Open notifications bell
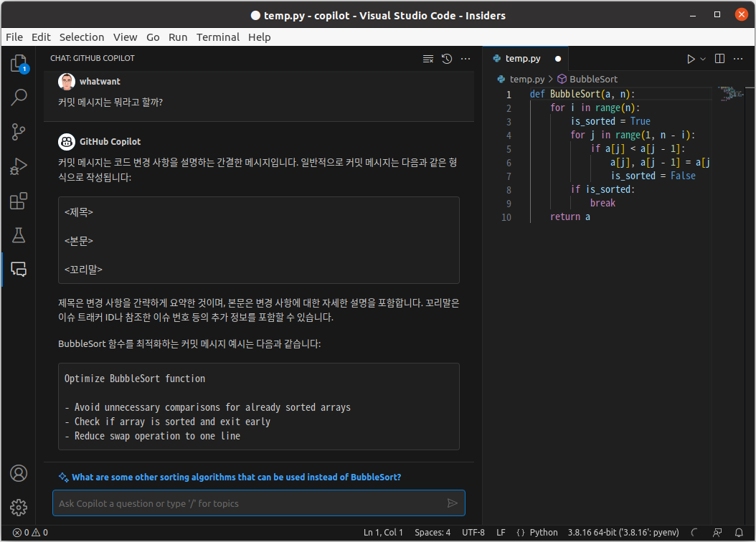This screenshot has width=756, height=542. pos(739,533)
